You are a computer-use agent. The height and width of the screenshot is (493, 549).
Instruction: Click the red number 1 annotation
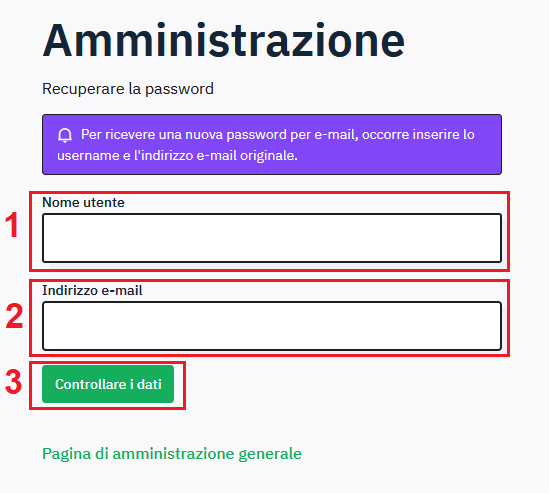coord(12,225)
